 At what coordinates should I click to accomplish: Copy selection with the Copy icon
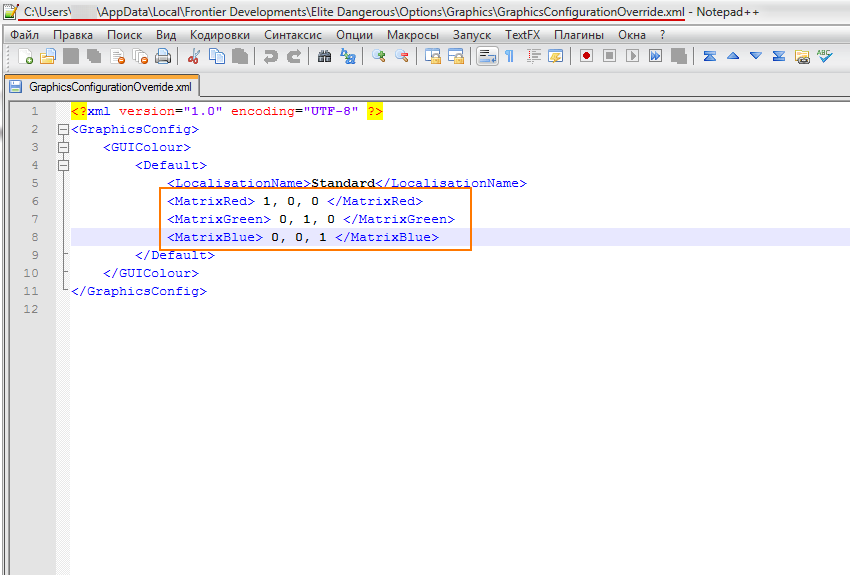(217, 56)
